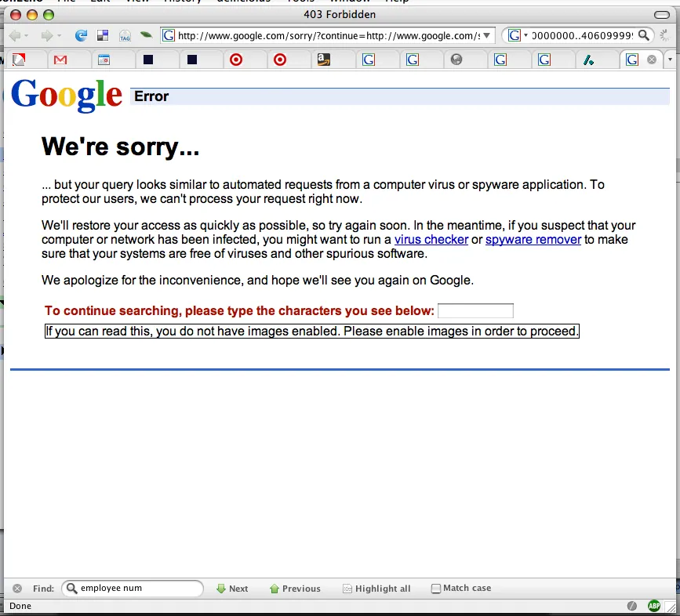
Task: Switch to the red-and-white page icon tab
Action: [x=19, y=60]
